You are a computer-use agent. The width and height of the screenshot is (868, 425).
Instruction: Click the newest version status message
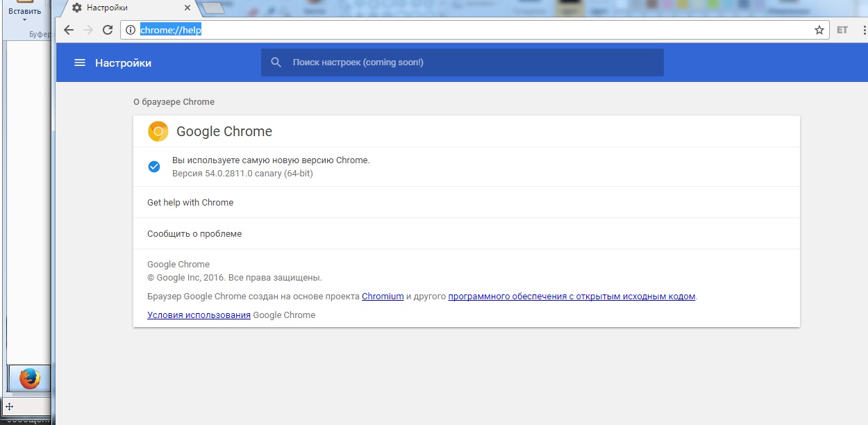pyautogui.click(x=271, y=160)
